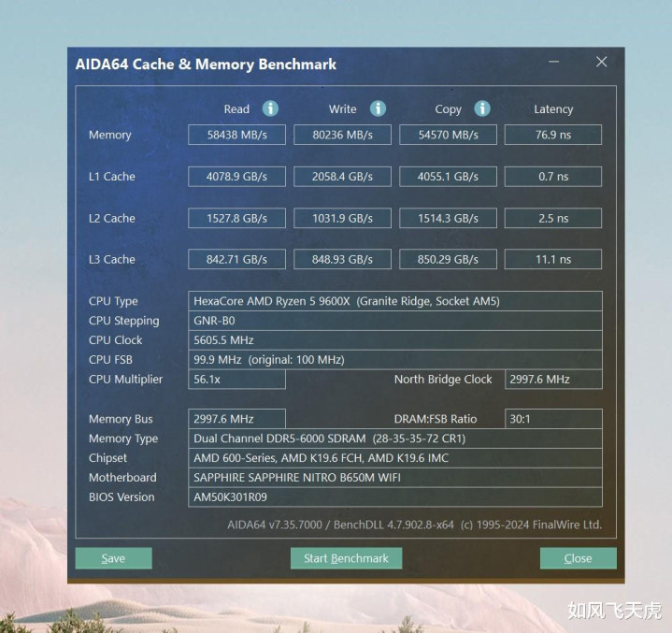Click the L2 Cache latency 2.5 ns
Image resolution: width=672 pixels, height=633 pixels.
point(553,218)
